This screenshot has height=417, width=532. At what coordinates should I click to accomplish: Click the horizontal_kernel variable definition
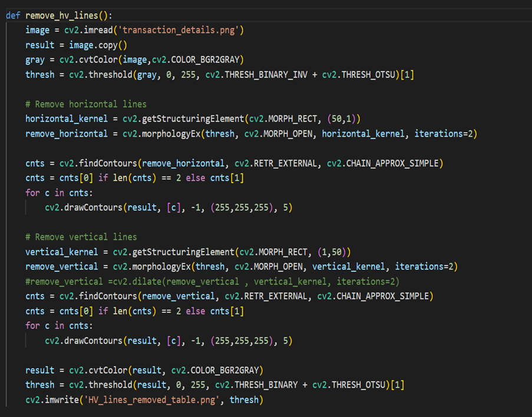coord(67,119)
